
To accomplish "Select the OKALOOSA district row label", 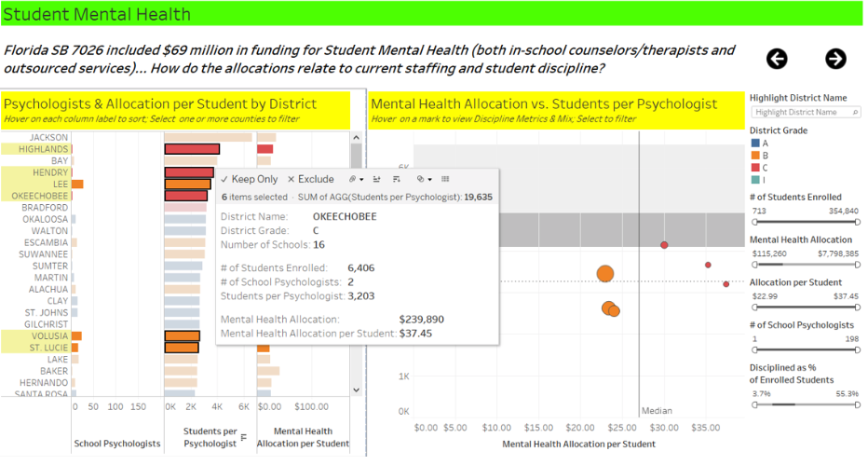I will pyautogui.click(x=46, y=219).
